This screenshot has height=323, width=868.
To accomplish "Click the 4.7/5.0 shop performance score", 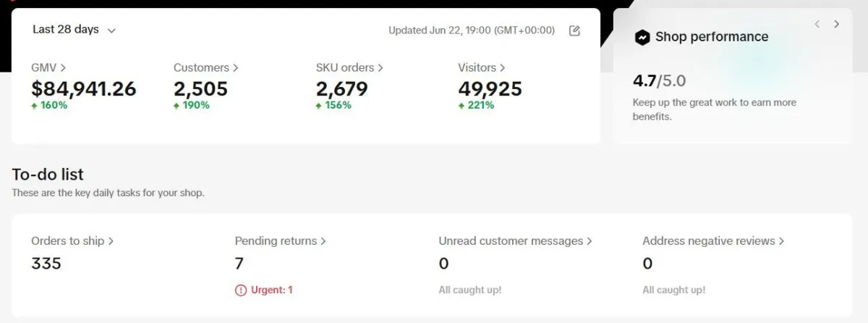I will [x=659, y=82].
